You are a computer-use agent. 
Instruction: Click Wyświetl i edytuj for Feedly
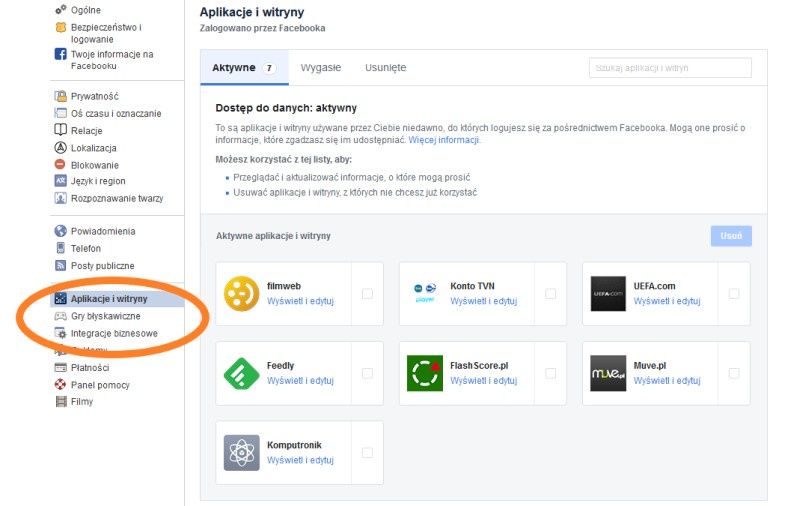301,381
